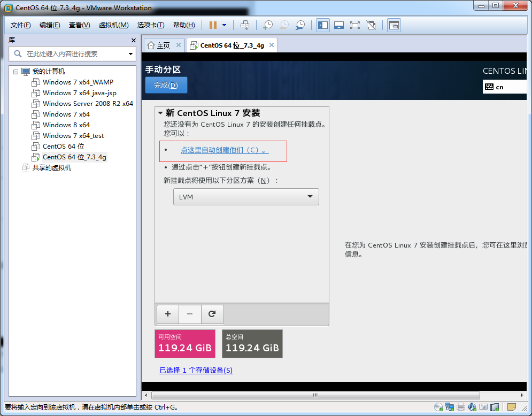The image size is (532, 416).
Task: Open the 虚拟机(M) menu
Action: (x=114, y=25)
